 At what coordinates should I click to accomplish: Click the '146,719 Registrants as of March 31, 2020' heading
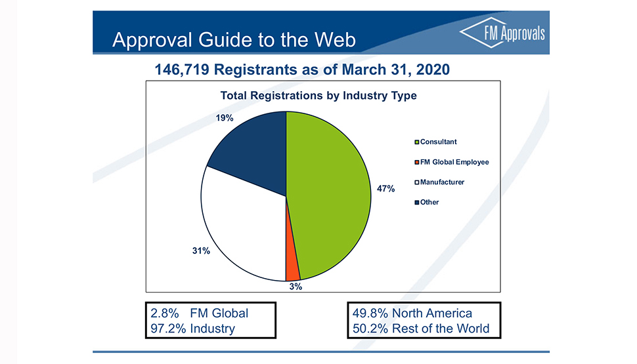[x=302, y=70]
